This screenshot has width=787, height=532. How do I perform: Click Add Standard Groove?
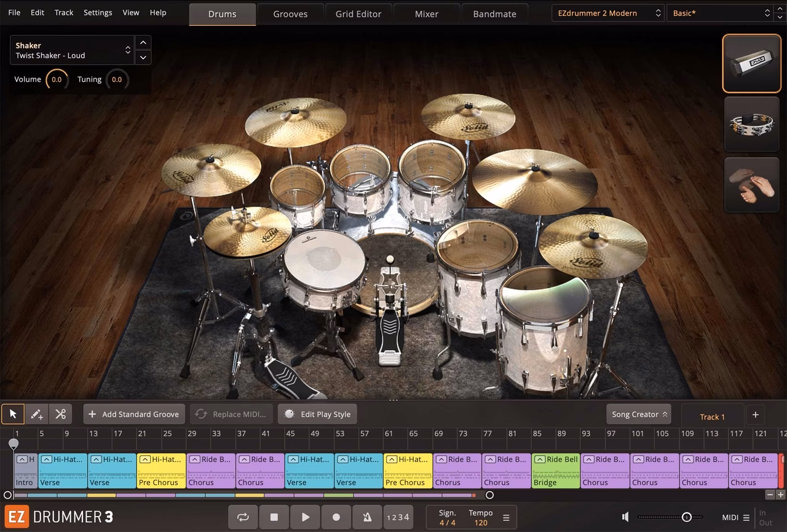(x=133, y=413)
